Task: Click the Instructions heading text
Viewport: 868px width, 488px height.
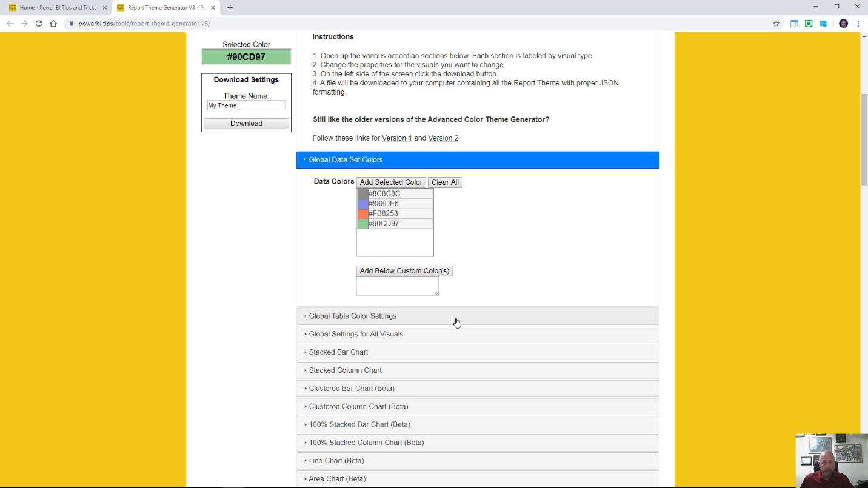Action: pyautogui.click(x=333, y=37)
